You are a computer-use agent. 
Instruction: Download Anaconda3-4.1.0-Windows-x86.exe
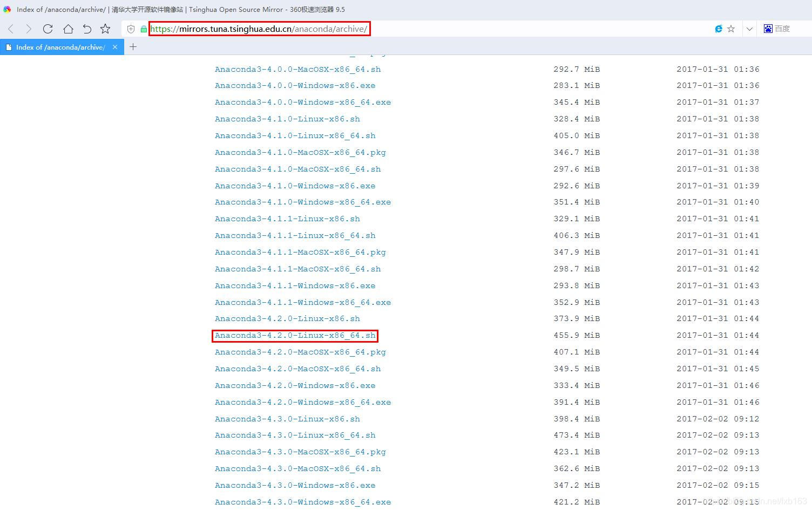295,186
